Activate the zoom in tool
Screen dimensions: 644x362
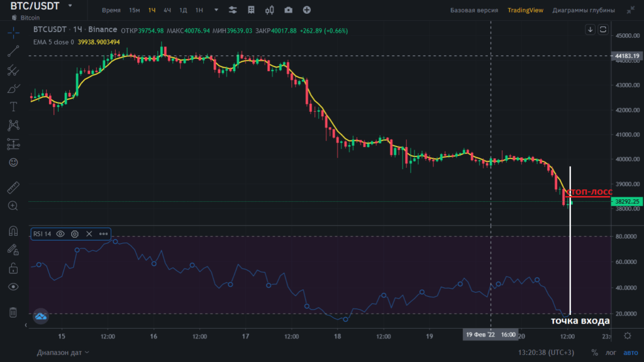coord(13,206)
